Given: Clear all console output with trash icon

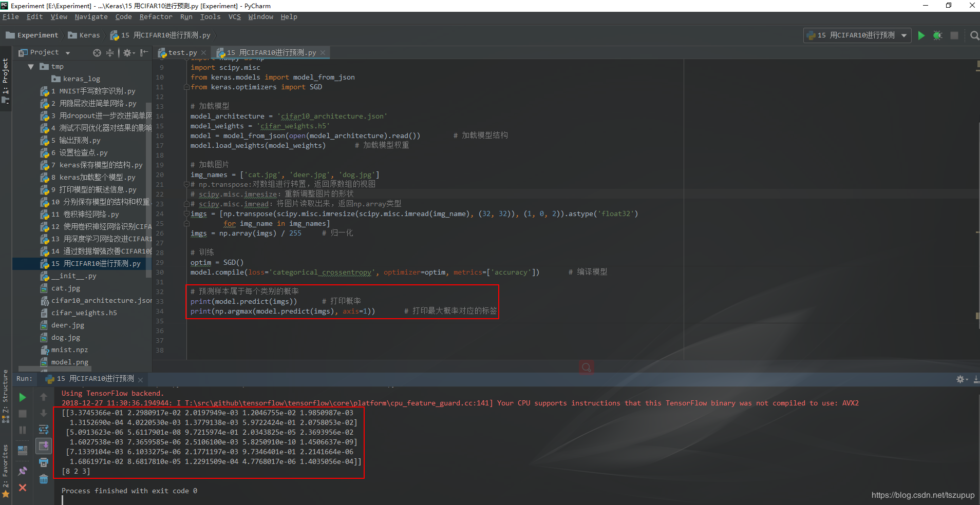Looking at the screenshot, I should (x=44, y=479).
